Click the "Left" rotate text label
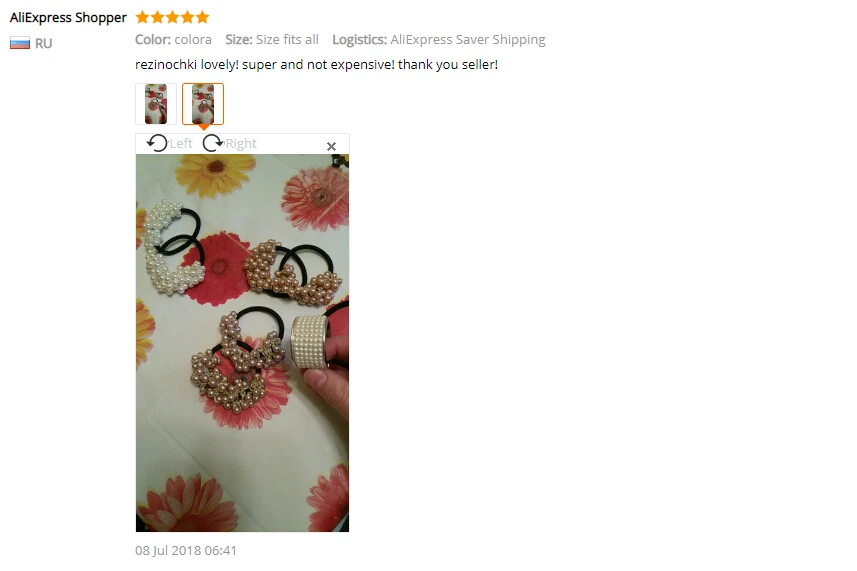The image size is (857, 571). click(x=181, y=144)
